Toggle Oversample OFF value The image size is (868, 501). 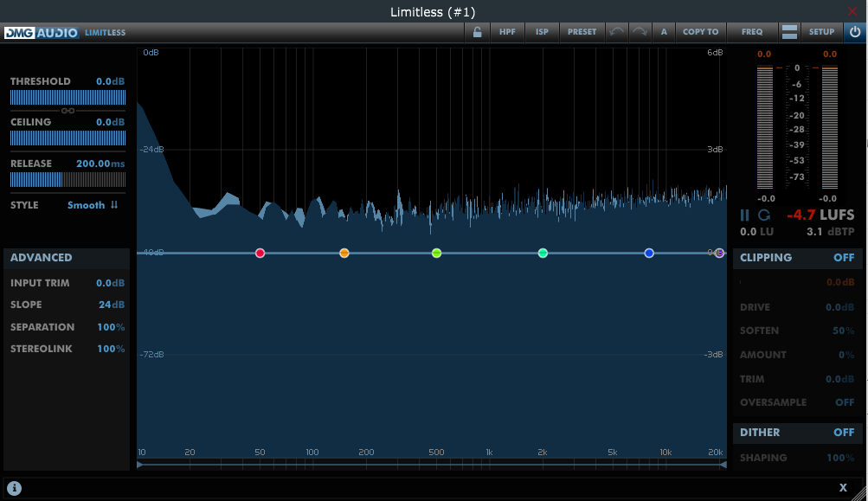[x=845, y=402]
